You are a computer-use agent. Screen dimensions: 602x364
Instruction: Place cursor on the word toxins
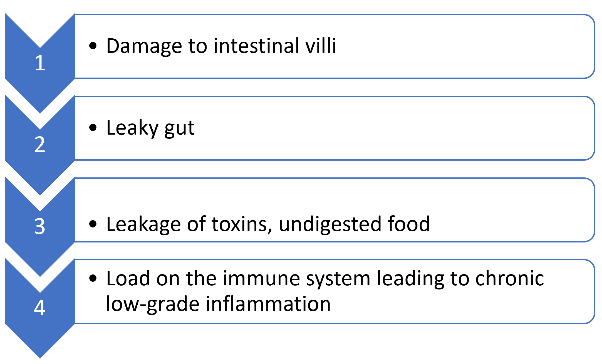click(242, 225)
